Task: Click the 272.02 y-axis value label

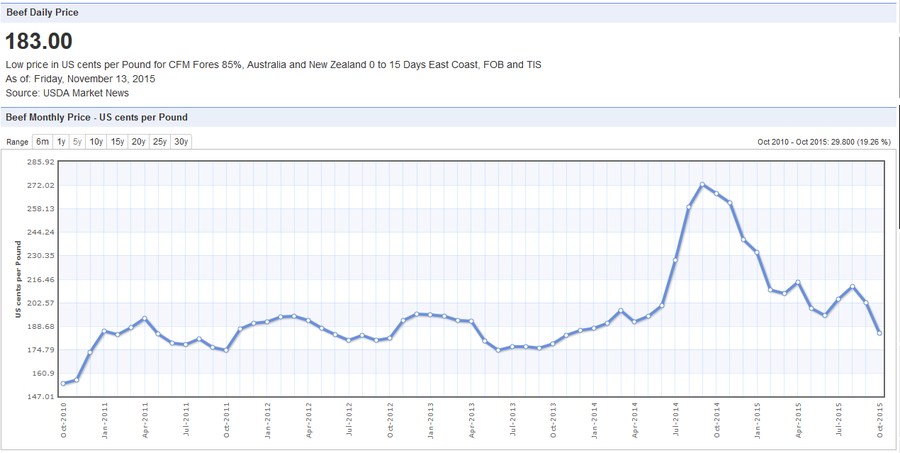Action: point(39,186)
